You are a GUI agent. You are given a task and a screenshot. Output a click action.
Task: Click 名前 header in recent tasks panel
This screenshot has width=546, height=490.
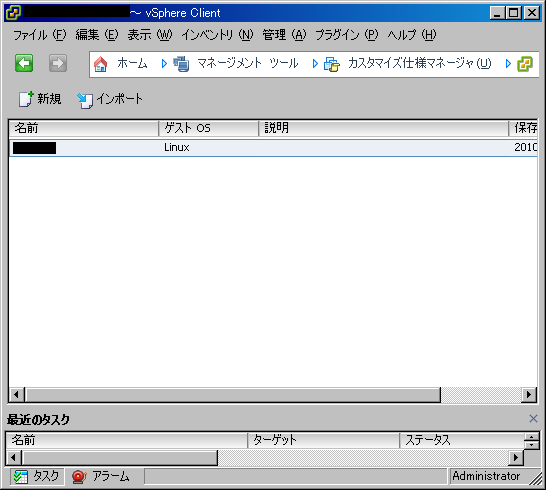click(x=127, y=441)
